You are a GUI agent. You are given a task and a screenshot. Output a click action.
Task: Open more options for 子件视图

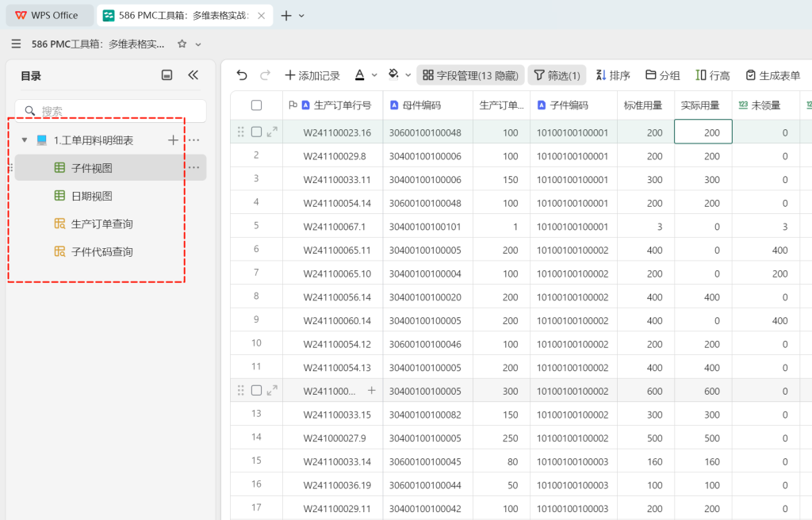[x=193, y=167]
